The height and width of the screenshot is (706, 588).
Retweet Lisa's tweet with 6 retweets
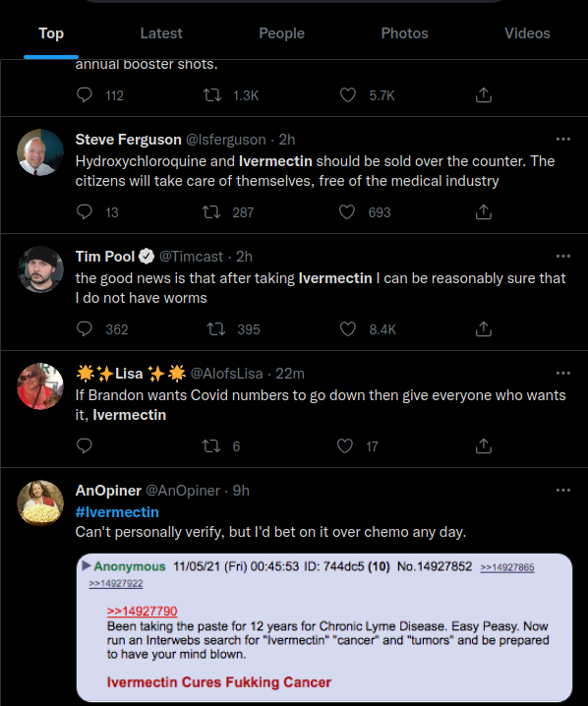[211, 445]
